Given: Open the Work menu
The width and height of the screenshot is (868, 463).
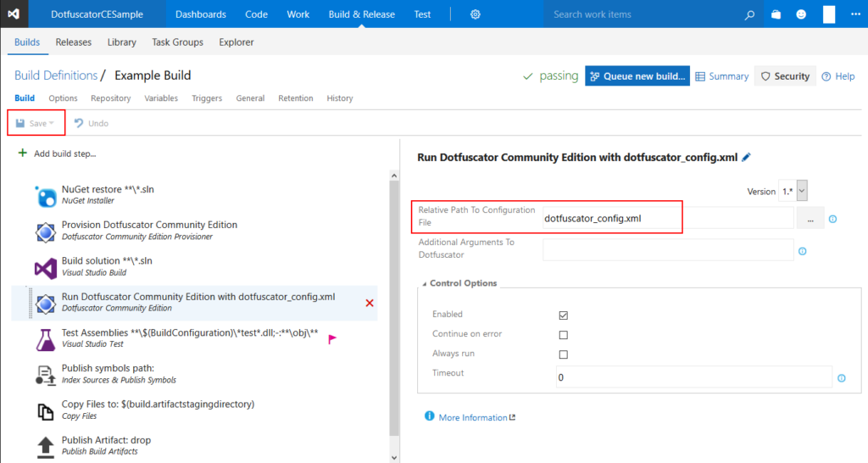Looking at the screenshot, I should click(298, 14).
